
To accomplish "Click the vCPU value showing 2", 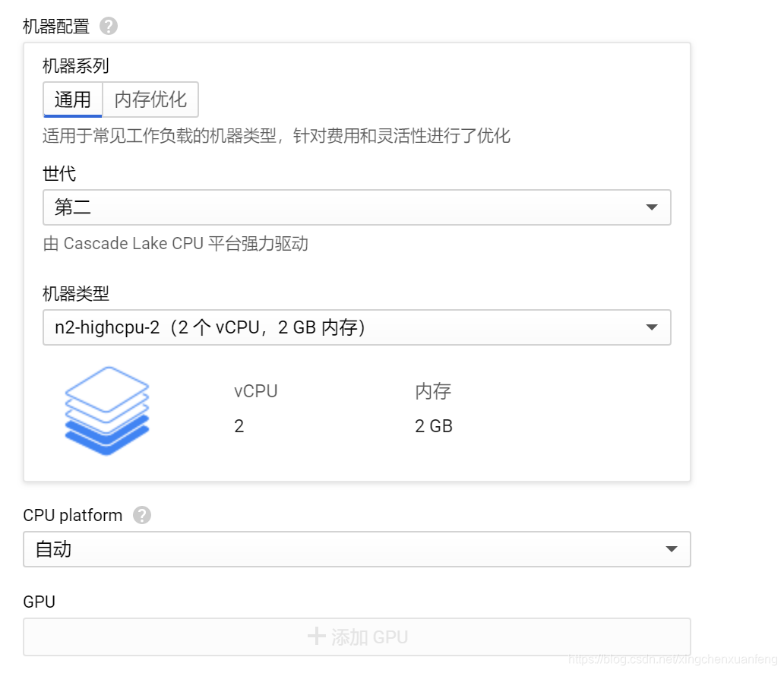I will click(x=239, y=426).
